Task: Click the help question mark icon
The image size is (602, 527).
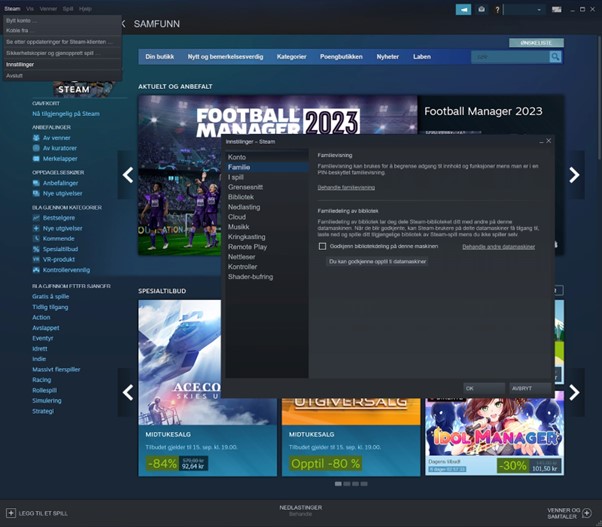Action: [x=497, y=10]
